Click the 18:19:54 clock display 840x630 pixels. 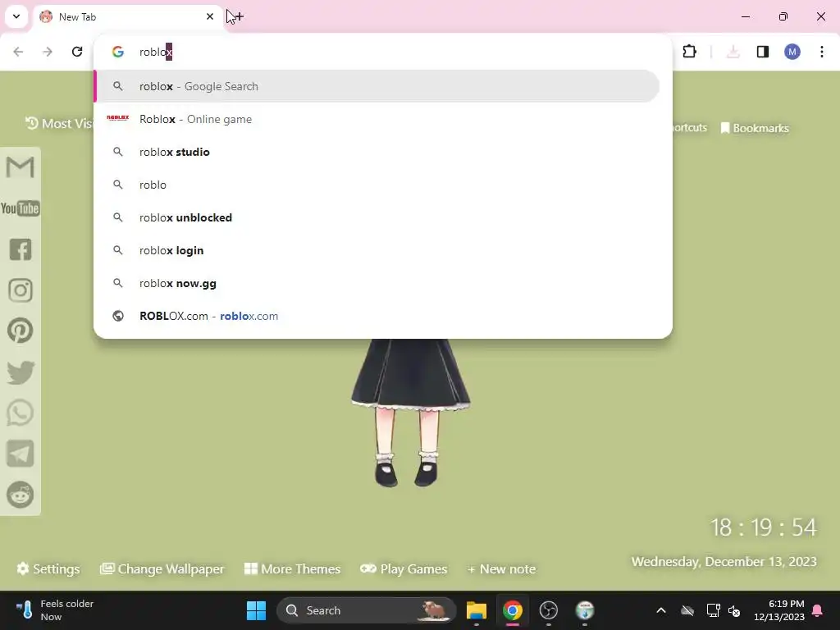click(764, 527)
